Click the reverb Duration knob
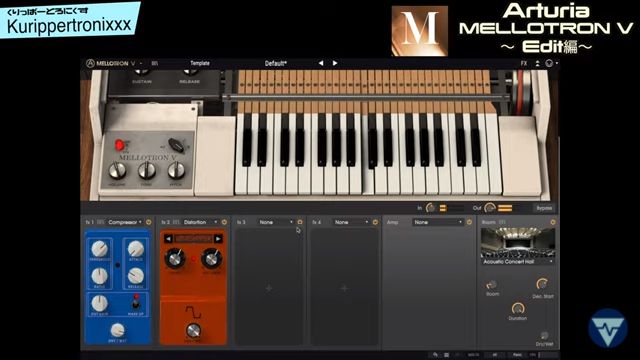The height and width of the screenshot is (360, 640). [x=518, y=308]
